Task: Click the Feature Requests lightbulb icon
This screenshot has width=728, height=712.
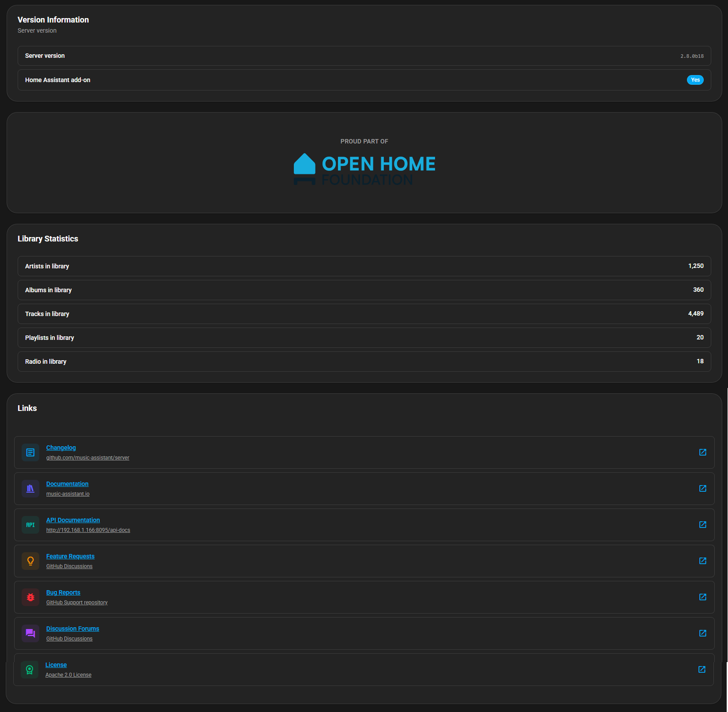Action: [x=30, y=561]
